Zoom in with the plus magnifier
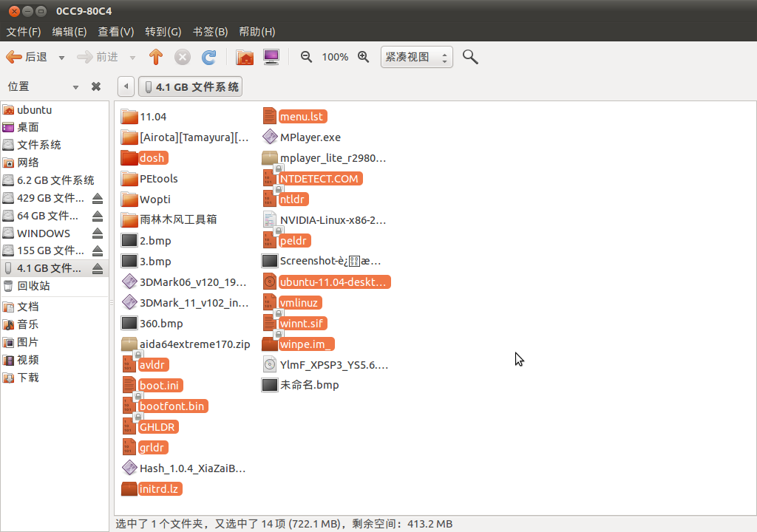Viewport: 757px width, 532px height. (x=364, y=57)
